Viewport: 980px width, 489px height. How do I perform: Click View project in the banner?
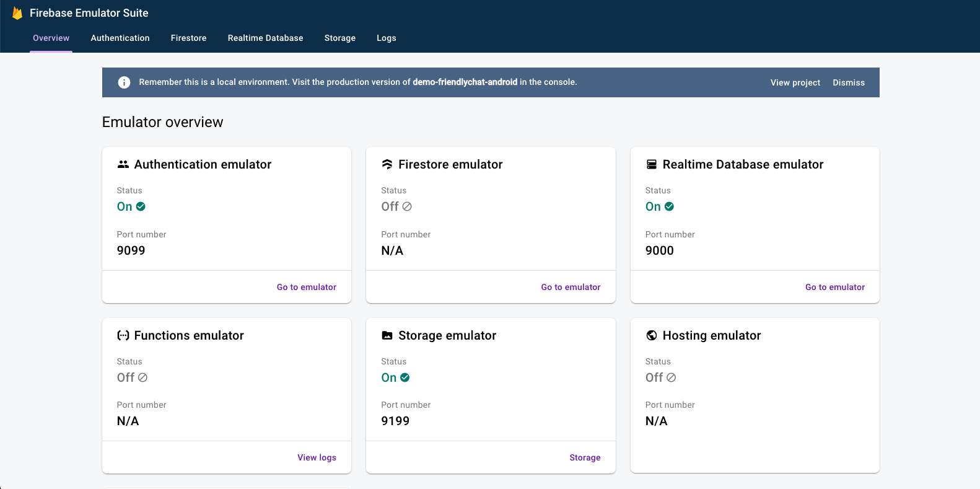click(x=795, y=82)
